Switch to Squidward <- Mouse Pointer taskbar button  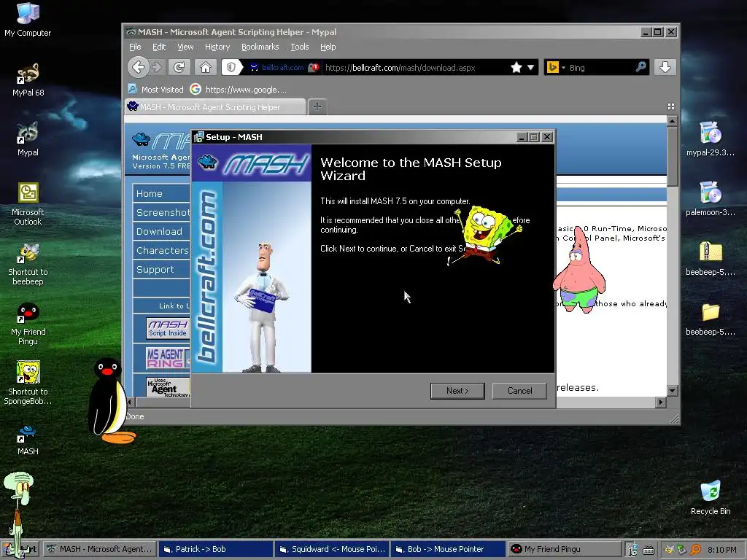tap(332, 549)
